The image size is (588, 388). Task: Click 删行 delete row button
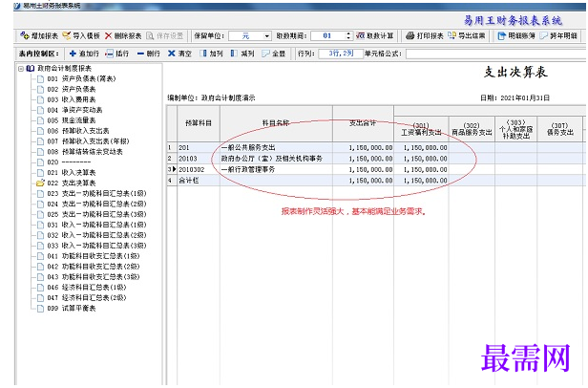[x=149, y=54]
